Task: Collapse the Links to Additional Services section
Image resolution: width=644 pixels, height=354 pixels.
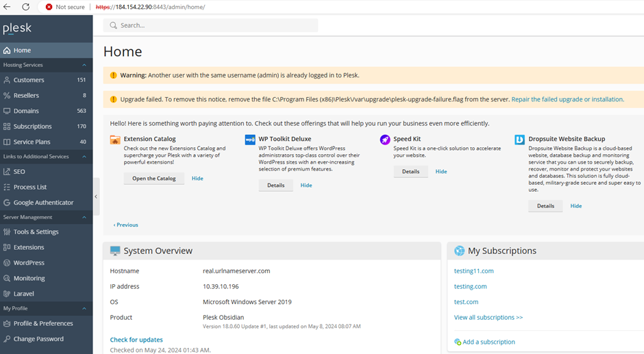Action: (84, 157)
